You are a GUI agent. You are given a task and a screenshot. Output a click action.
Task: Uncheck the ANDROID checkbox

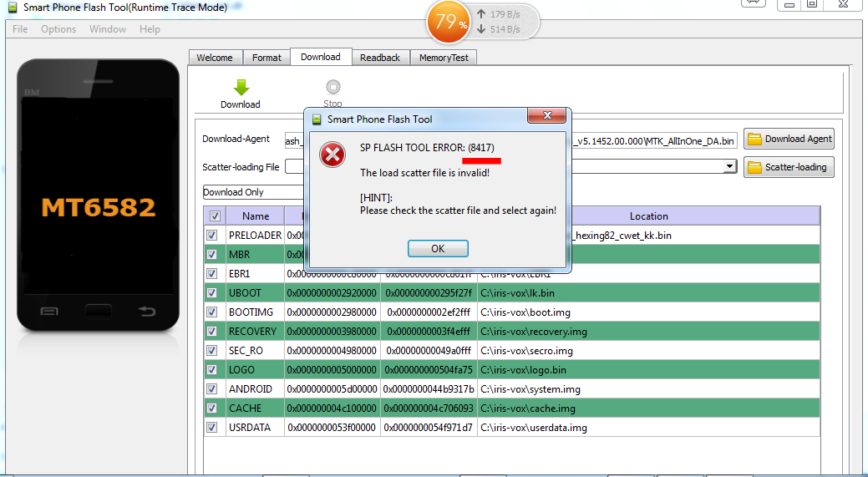point(211,389)
